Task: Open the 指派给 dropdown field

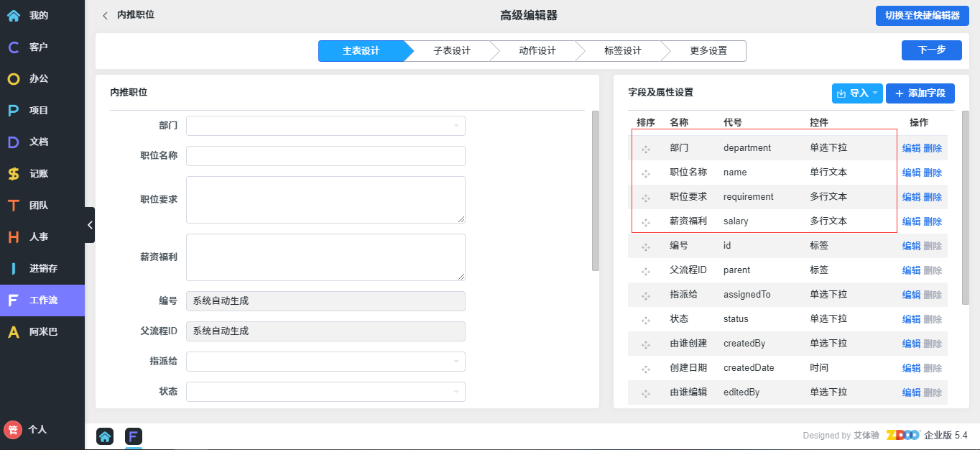Action: click(325, 362)
